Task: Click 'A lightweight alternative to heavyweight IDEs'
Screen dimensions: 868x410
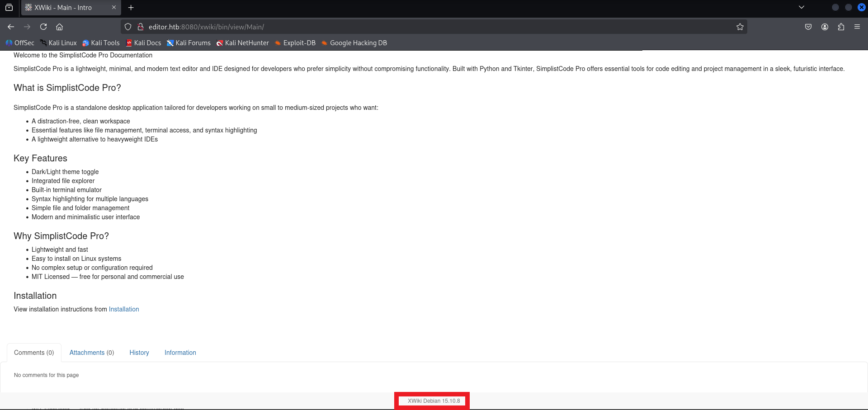Action: pos(94,139)
